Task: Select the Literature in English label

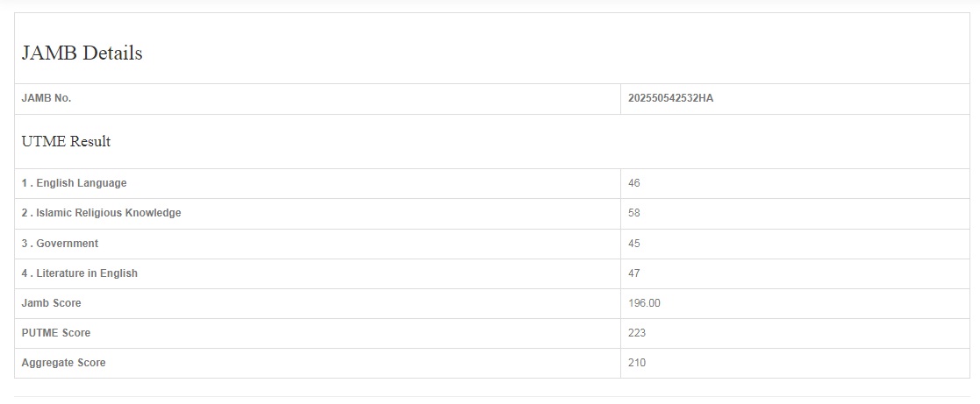Action: (80, 273)
